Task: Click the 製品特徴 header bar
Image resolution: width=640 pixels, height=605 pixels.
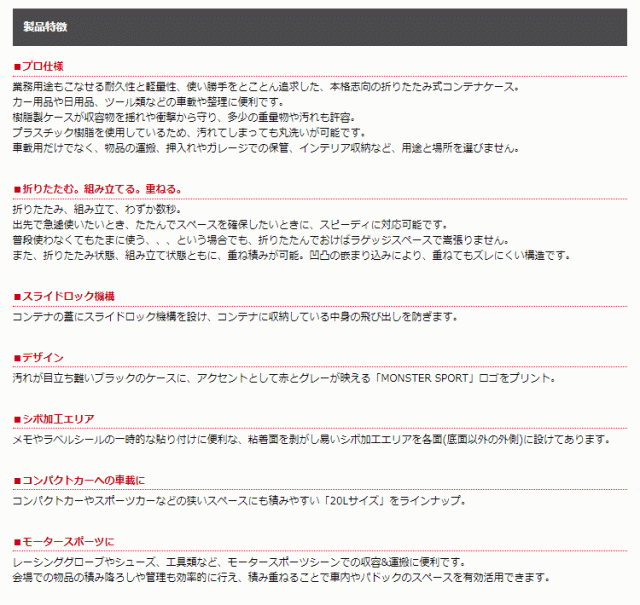Action: click(x=320, y=27)
